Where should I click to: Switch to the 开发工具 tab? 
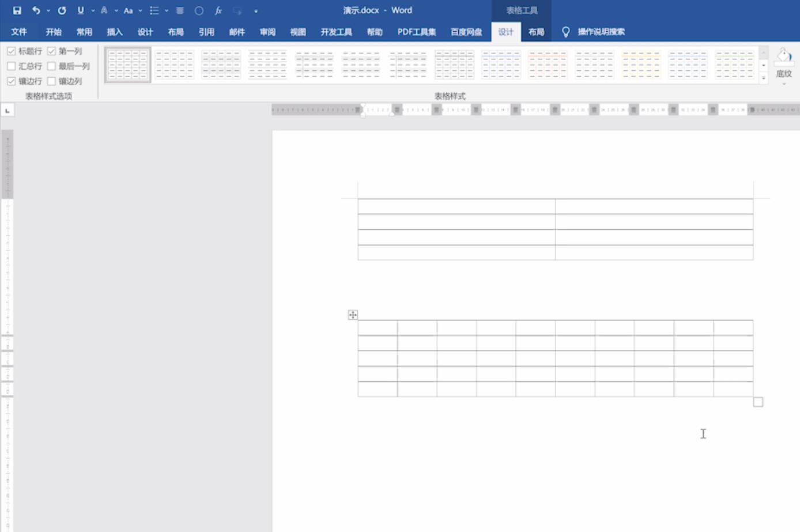coord(337,32)
